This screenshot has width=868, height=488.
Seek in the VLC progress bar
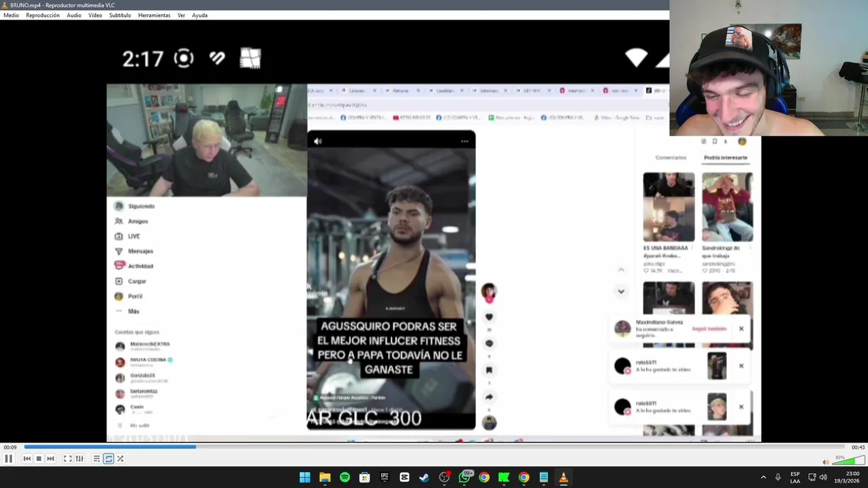[434, 447]
